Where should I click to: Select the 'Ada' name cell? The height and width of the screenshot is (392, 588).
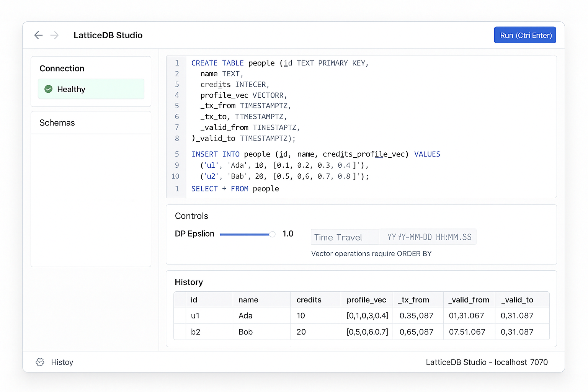pos(262,315)
